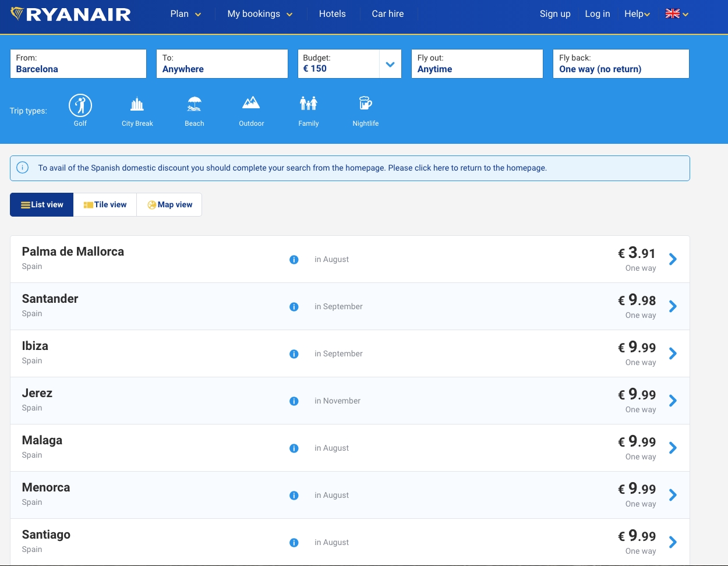Image resolution: width=728 pixels, height=566 pixels.
Task: Choose the City Break trip type icon
Action: pyautogui.click(x=137, y=105)
